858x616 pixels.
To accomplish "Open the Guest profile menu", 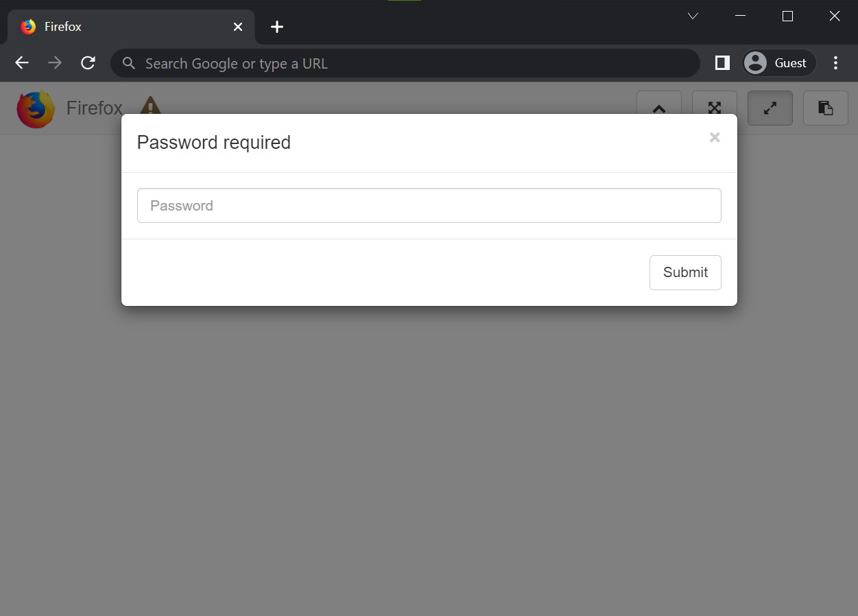I will pyautogui.click(x=779, y=63).
